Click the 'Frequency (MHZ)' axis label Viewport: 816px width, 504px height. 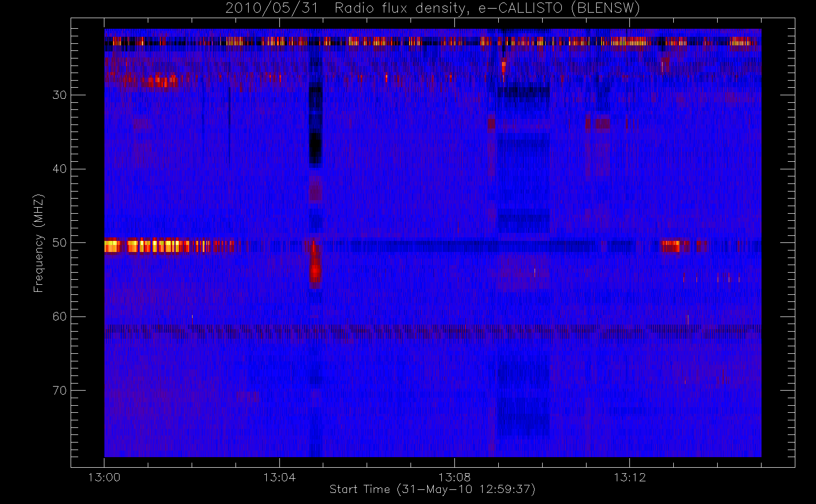pyautogui.click(x=38, y=243)
